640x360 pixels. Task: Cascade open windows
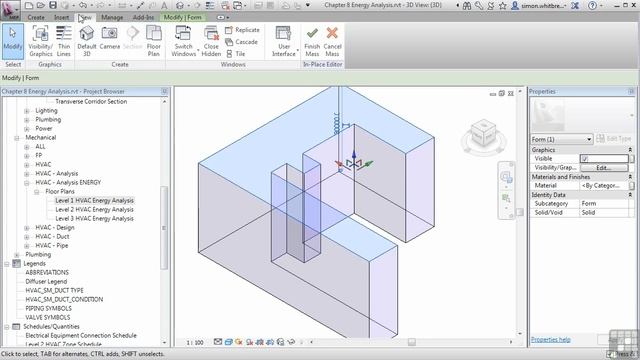point(241,42)
